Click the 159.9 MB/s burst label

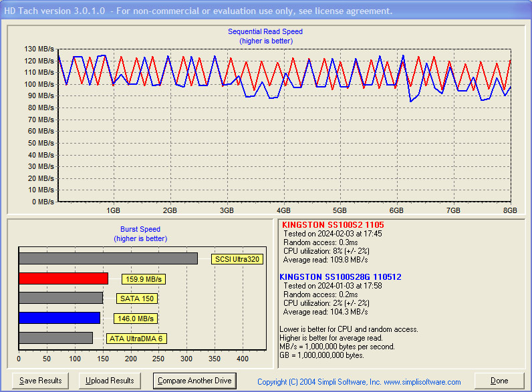pyautogui.click(x=142, y=279)
